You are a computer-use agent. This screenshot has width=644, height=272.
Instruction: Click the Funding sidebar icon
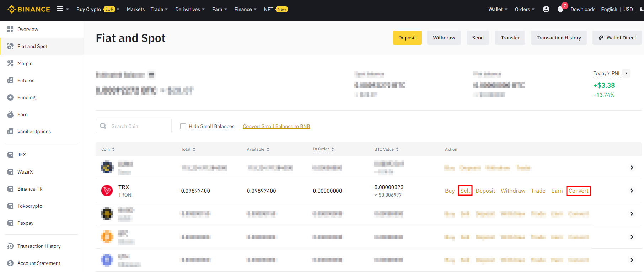coord(10,97)
